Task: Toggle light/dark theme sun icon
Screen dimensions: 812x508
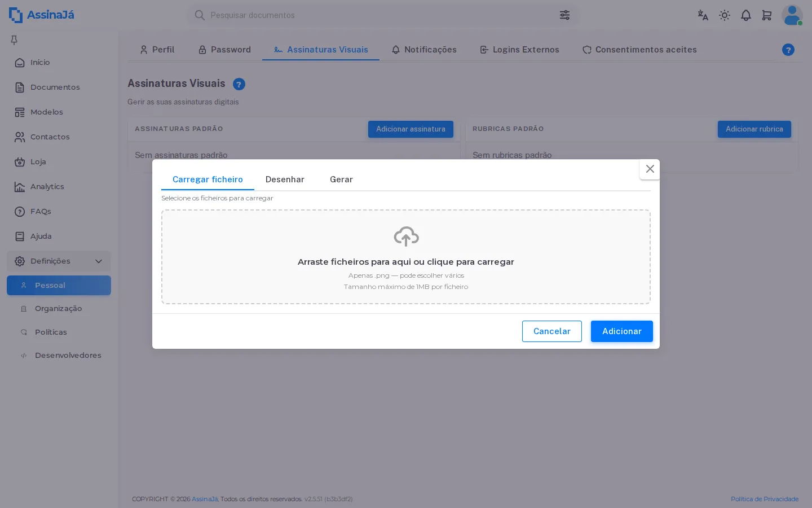Action: tap(725, 15)
